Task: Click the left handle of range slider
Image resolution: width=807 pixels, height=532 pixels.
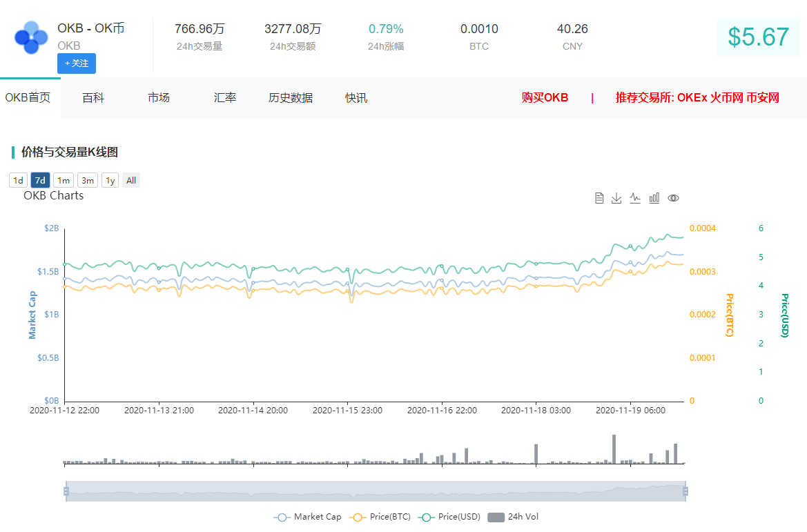Action: tap(66, 491)
